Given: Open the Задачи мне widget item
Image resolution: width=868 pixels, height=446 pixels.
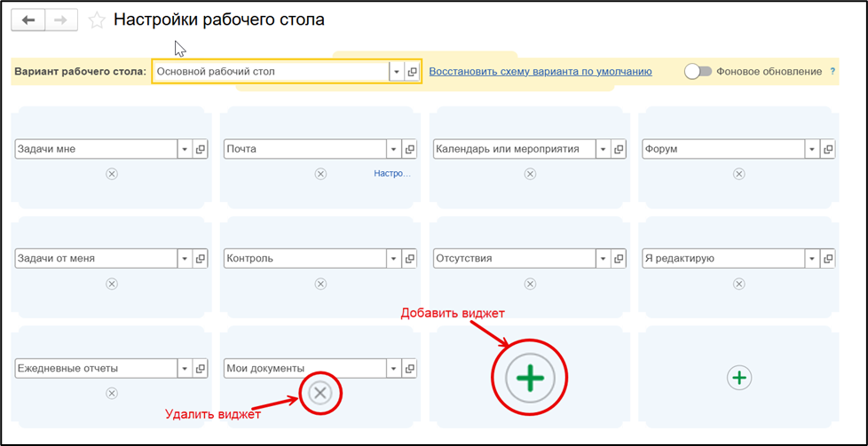Looking at the screenshot, I should [200, 149].
